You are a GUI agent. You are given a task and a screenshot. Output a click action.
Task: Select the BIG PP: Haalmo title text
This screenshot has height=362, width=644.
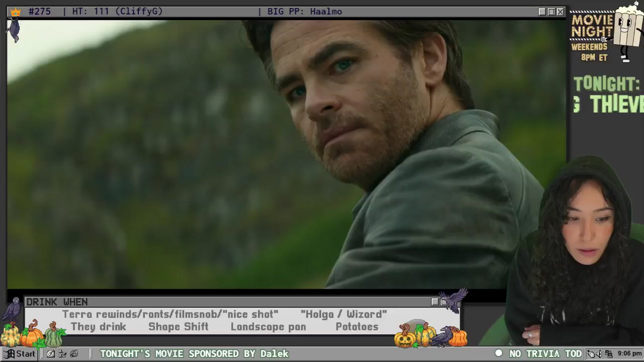pos(305,11)
